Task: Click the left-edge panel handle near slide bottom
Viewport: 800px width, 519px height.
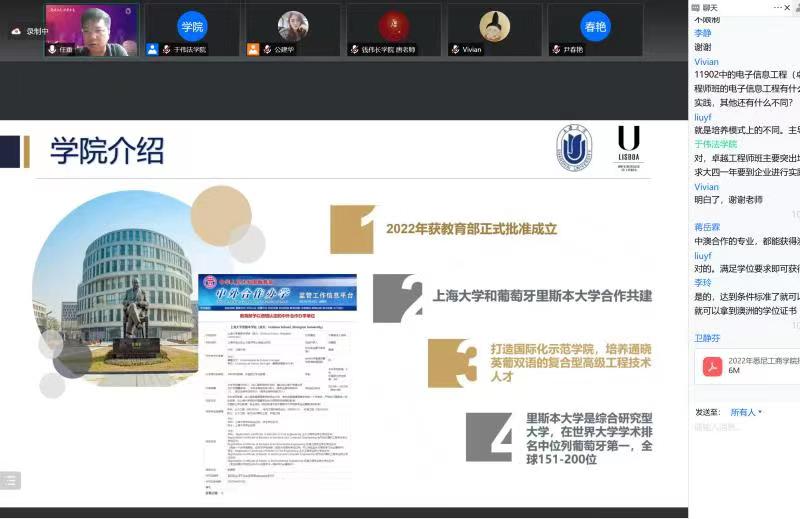Action: 9,481
